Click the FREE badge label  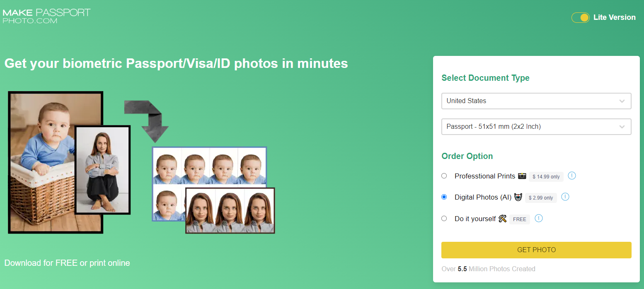520,219
